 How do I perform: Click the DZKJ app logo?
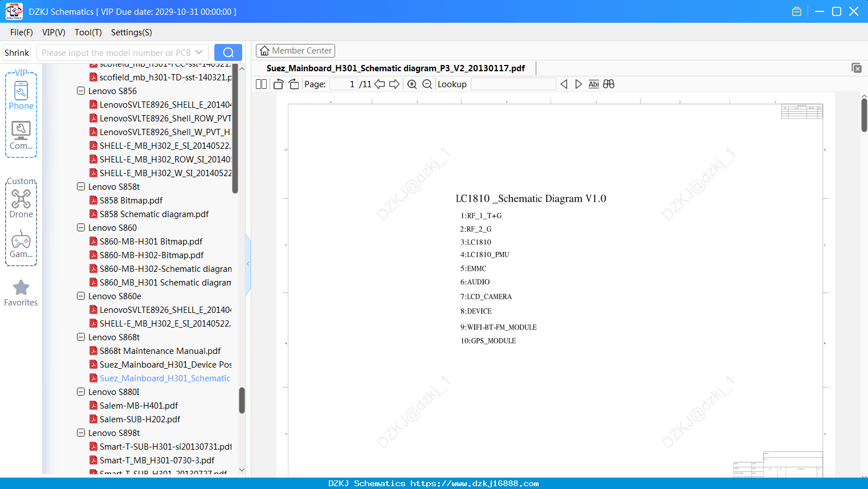tap(14, 11)
